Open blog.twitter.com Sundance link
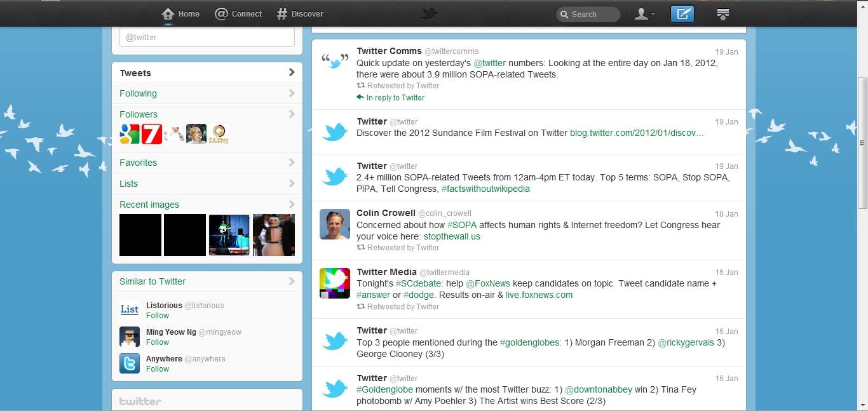Viewport: 868px width, 411px height. (x=637, y=133)
